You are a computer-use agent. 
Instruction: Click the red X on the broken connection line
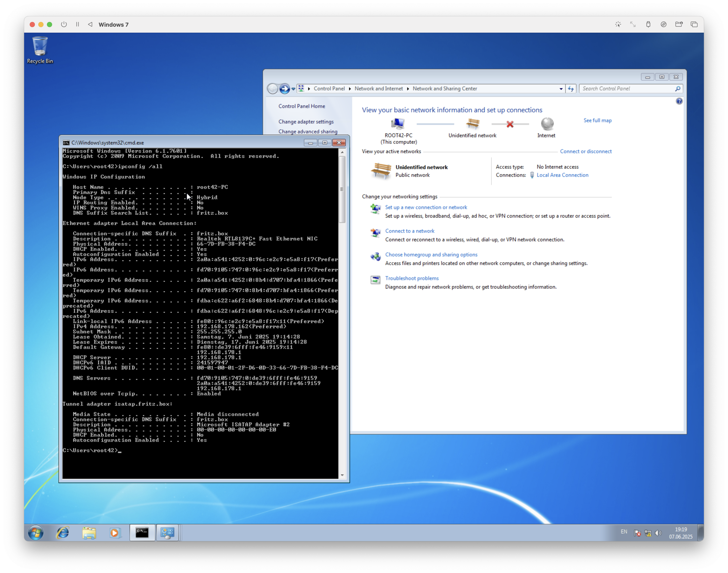tap(510, 124)
